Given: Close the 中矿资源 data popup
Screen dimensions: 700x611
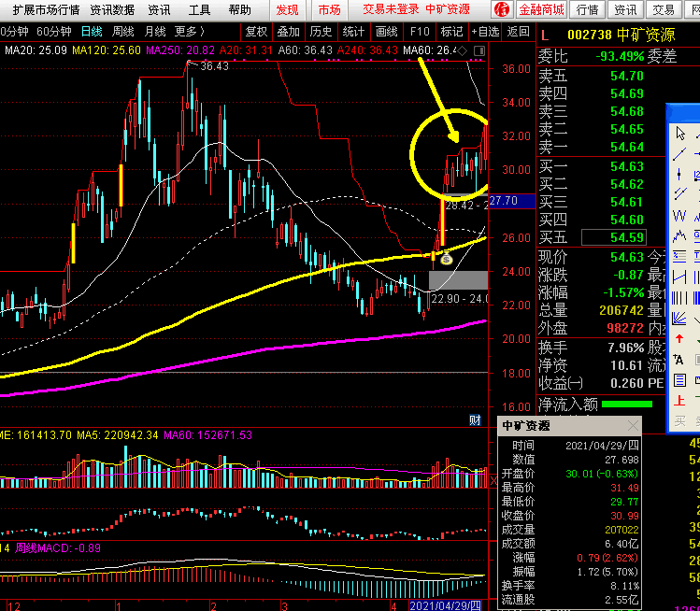Looking at the screenshot, I should 635,426.
